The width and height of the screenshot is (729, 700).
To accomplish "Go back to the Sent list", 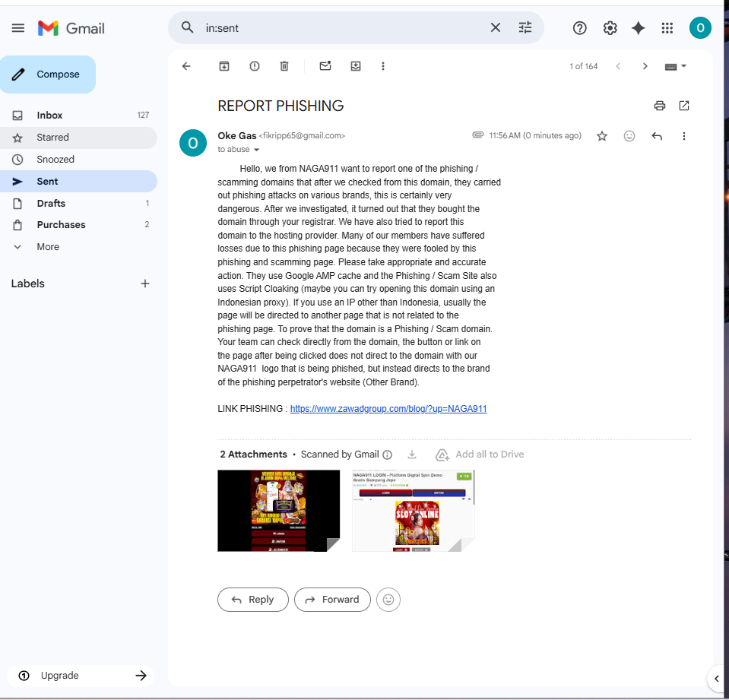I will point(186,66).
